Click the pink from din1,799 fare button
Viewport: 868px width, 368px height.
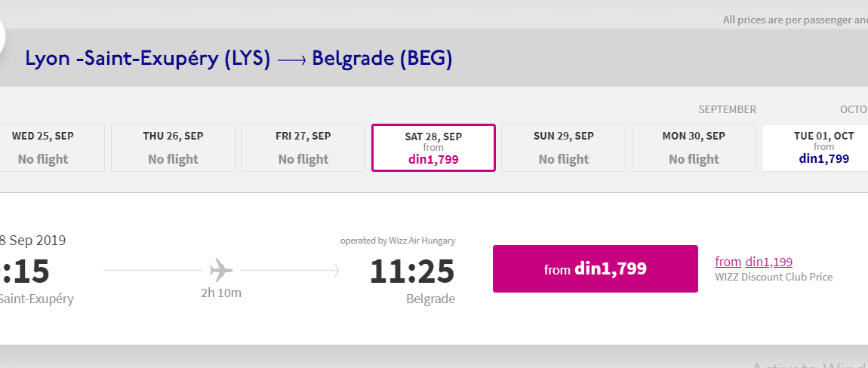click(x=595, y=269)
